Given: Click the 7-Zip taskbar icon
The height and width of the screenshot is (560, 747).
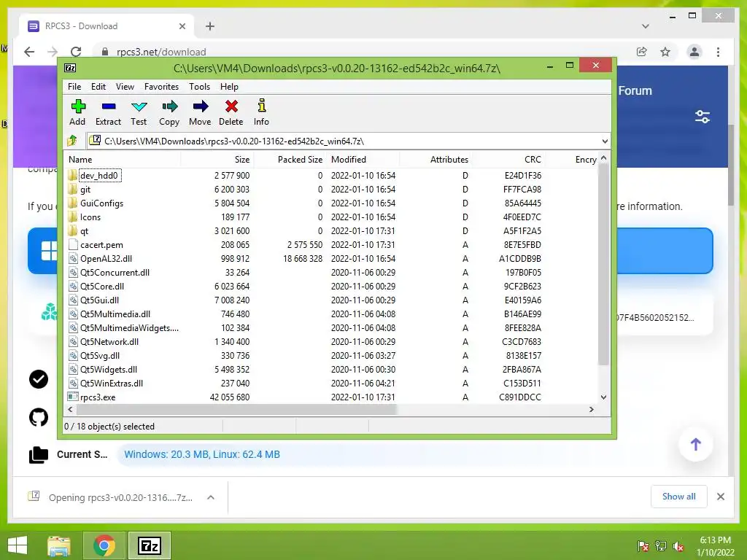Looking at the screenshot, I should click(x=149, y=545).
